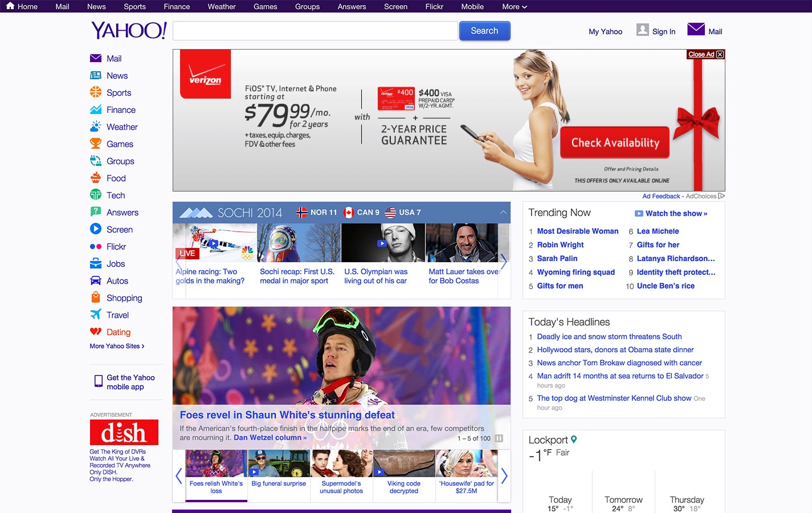Screen dimensions: 812x513
Task: Read Tom Brokaw diagnosed with cancer headline
Action: 619,363
